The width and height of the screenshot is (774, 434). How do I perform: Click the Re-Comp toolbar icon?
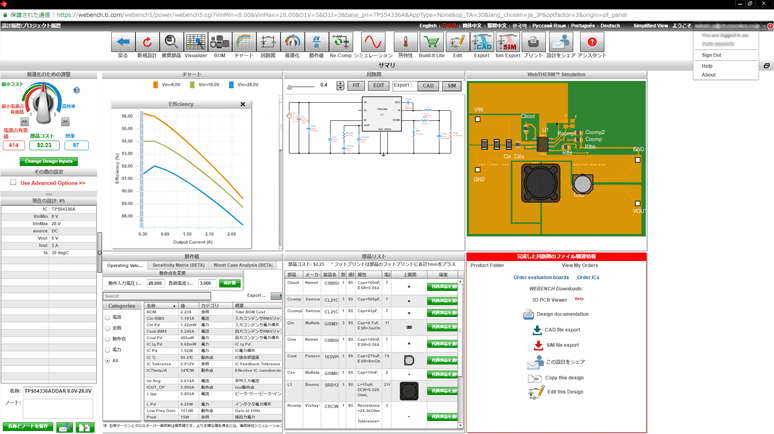tap(341, 42)
